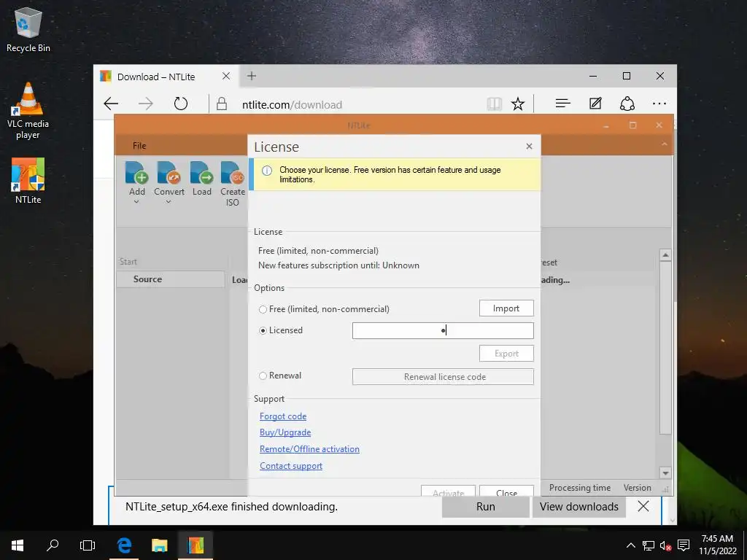Screen dimensions: 747x560
Task: Open the Buy/Upgrade link
Action: [x=285, y=432]
